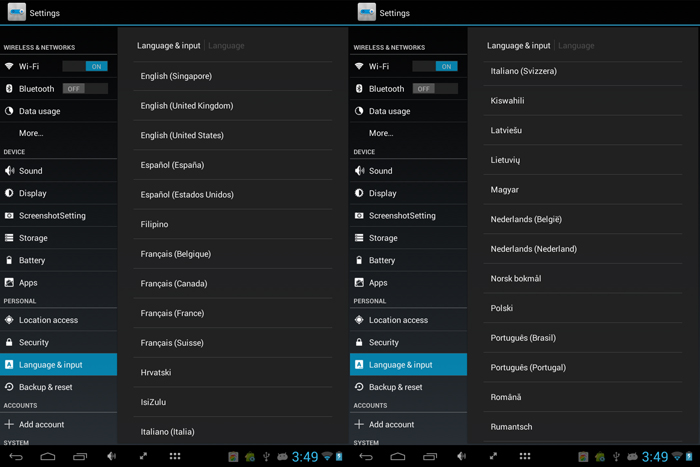Tap the Settings app icon on left screen
The image size is (700, 467).
click(x=17, y=12)
